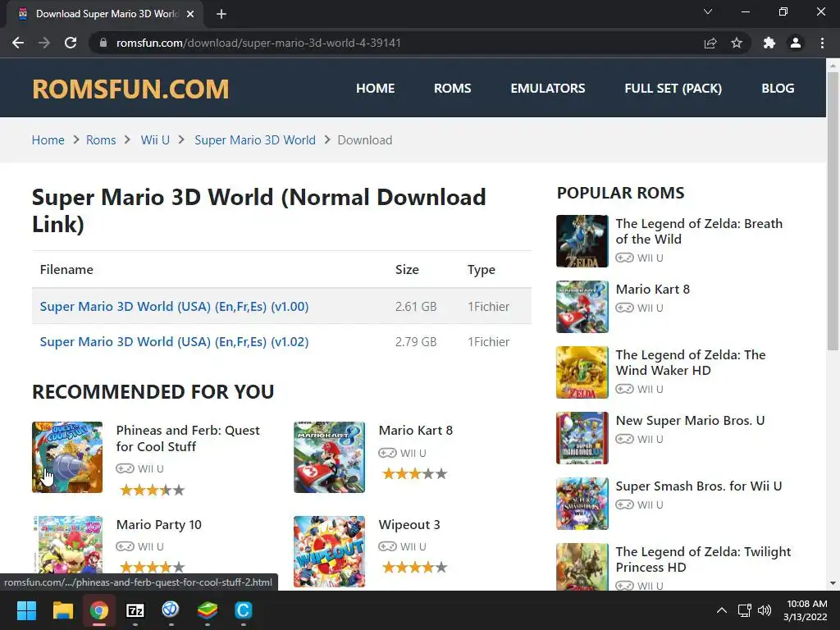Image resolution: width=840 pixels, height=630 pixels.
Task: Show hidden system tray icons
Action: (x=722, y=610)
